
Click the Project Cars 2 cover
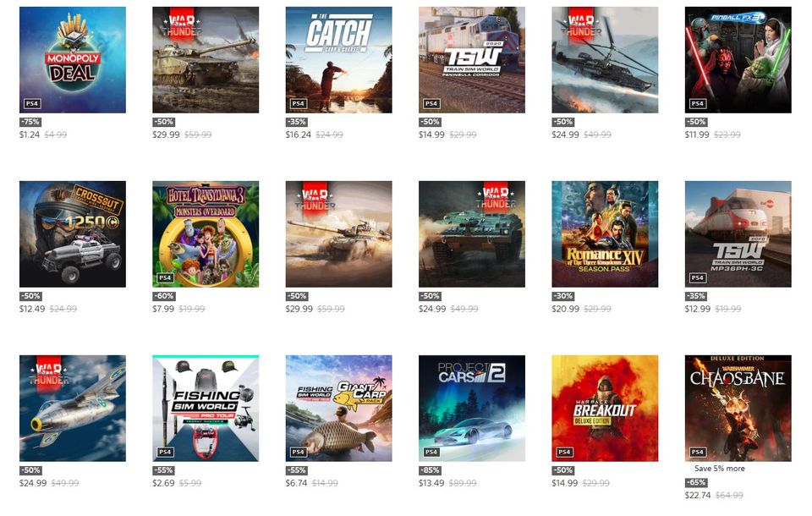(472, 409)
